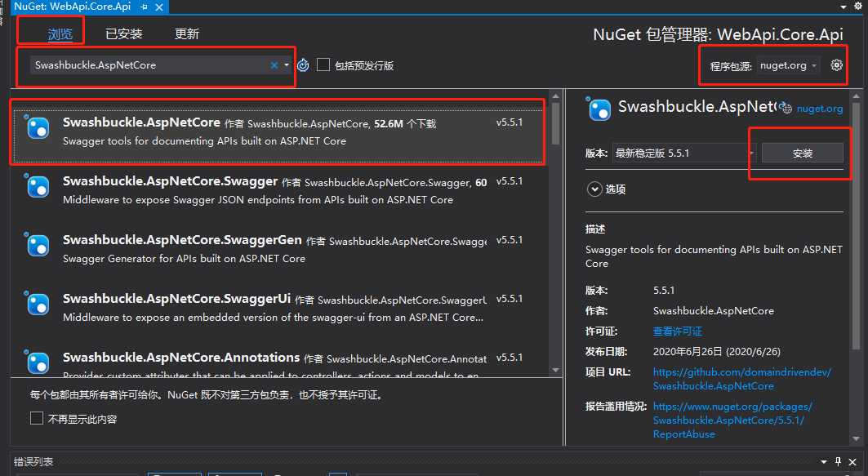Switch to the Browse tab
Screen dimensions: 868x476
coord(60,34)
